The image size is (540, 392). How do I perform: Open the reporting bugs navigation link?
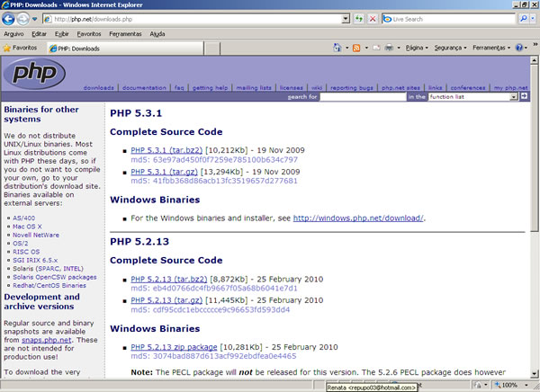pyautogui.click(x=352, y=88)
